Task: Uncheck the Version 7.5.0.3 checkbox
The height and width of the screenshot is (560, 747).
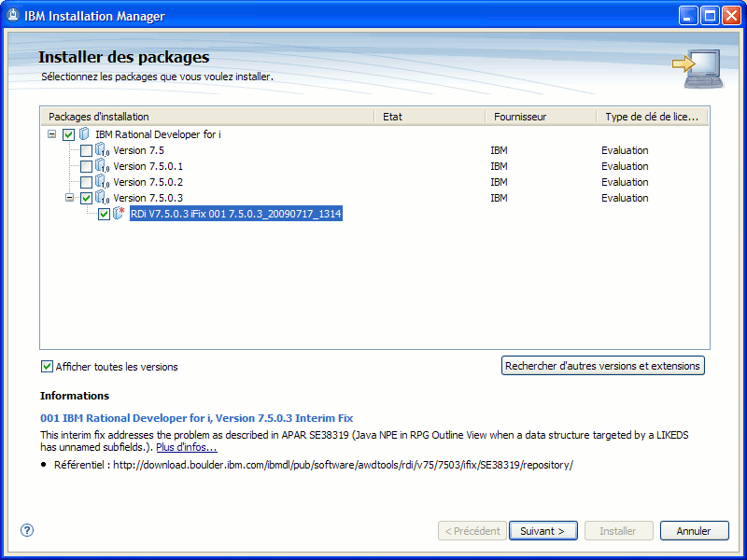Action: click(86, 198)
